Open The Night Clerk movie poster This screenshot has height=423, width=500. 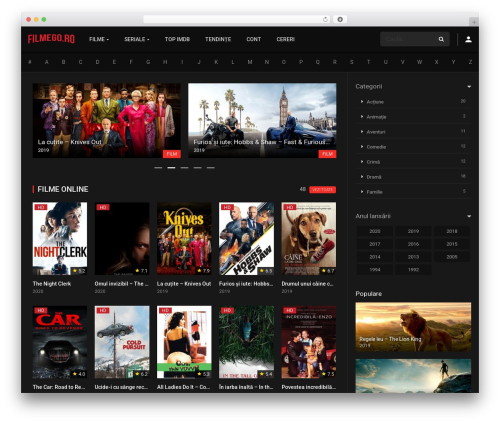click(60, 239)
